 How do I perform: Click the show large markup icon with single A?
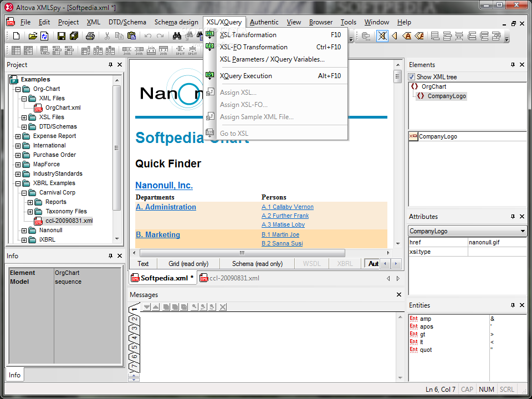[407, 35]
